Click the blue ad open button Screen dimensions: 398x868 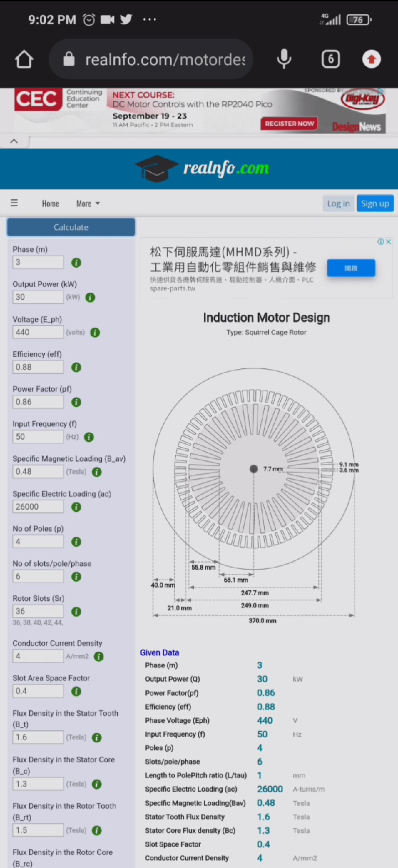point(351,268)
